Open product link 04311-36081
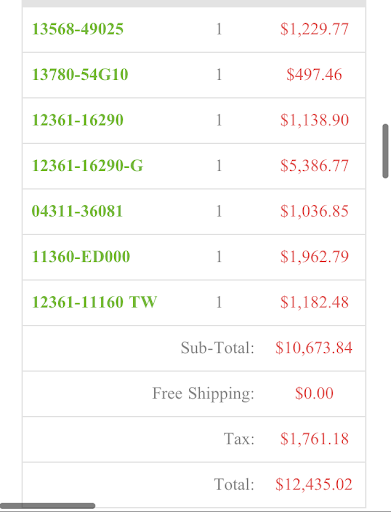 (77, 211)
